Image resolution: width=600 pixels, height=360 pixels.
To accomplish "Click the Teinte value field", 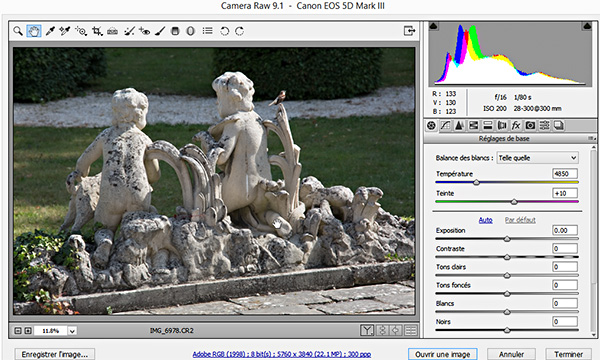I will point(565,193).
